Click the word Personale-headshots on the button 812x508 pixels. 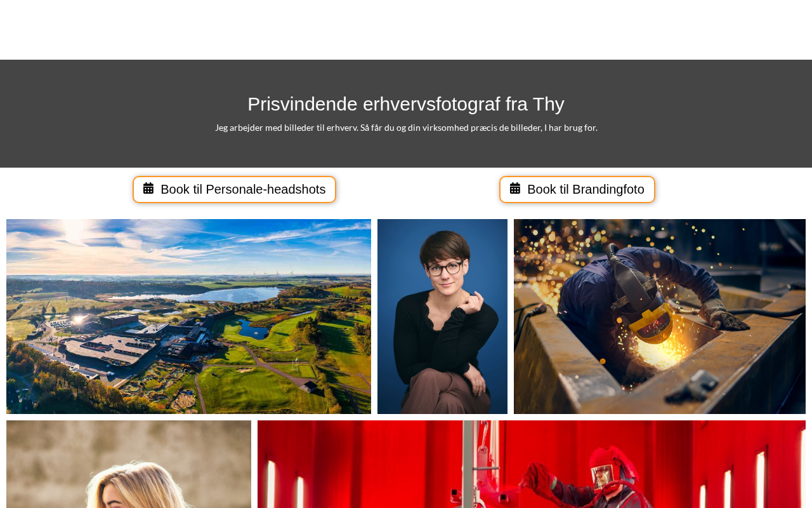point(266,189)
